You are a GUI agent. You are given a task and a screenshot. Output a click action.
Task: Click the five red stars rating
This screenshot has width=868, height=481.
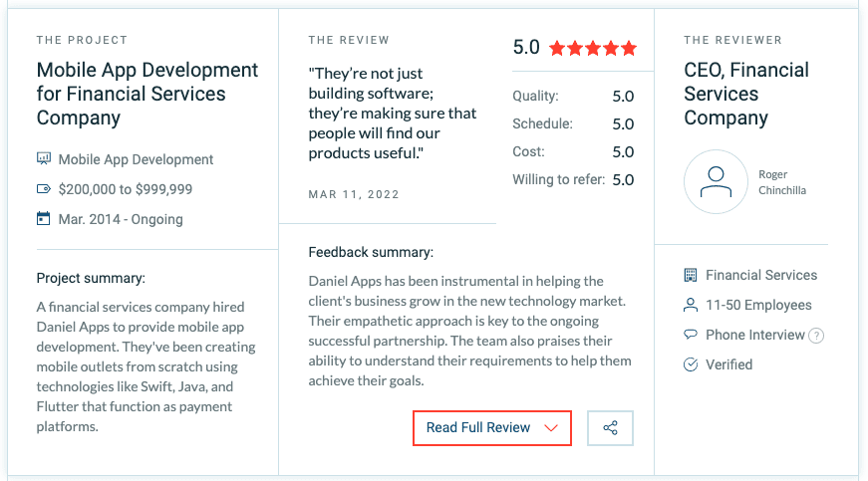point(593,49)
